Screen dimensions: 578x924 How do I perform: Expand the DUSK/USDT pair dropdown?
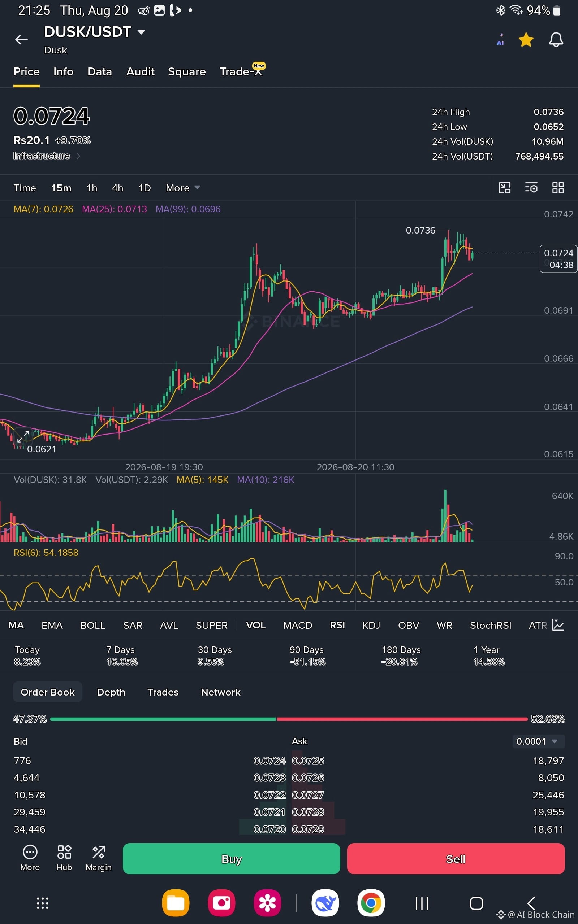point(142,32)
